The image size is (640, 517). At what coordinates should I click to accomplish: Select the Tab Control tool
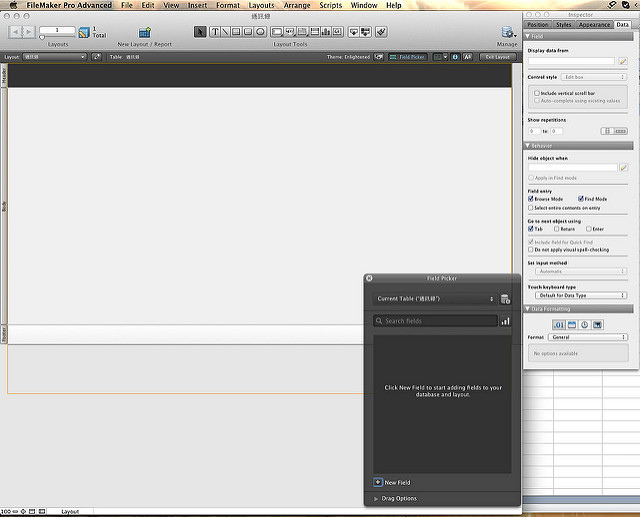pos(302,32)
